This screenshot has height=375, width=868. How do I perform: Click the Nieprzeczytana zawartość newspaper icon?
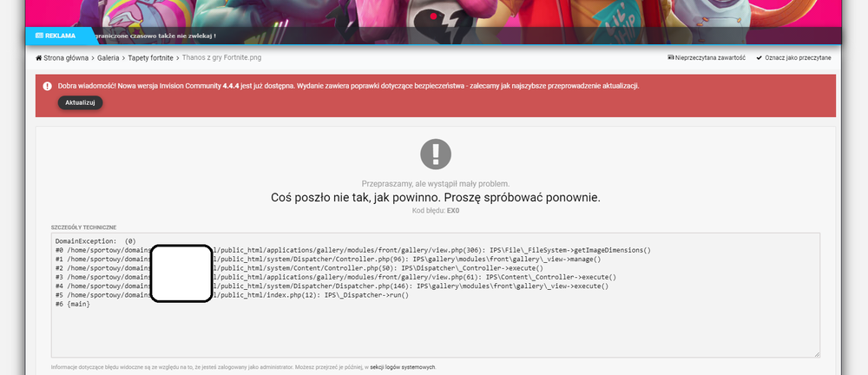671,58
